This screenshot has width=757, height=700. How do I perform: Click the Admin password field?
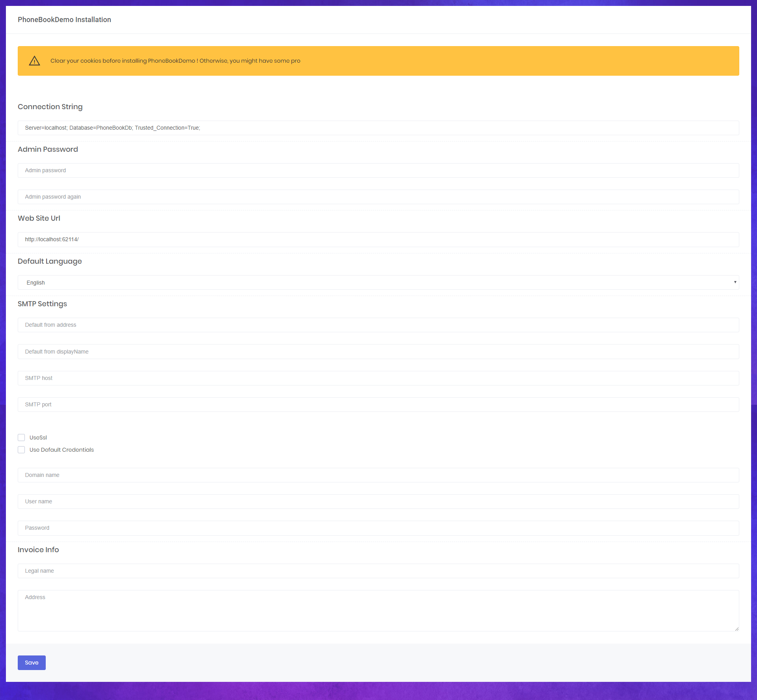(x=378, y=170)
